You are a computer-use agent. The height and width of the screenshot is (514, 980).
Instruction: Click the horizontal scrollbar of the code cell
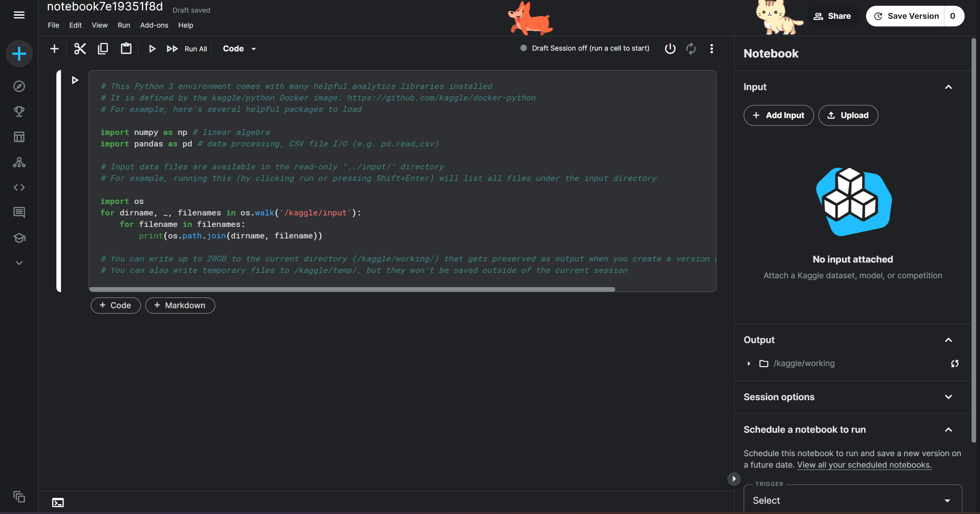[x=352, y=289]
